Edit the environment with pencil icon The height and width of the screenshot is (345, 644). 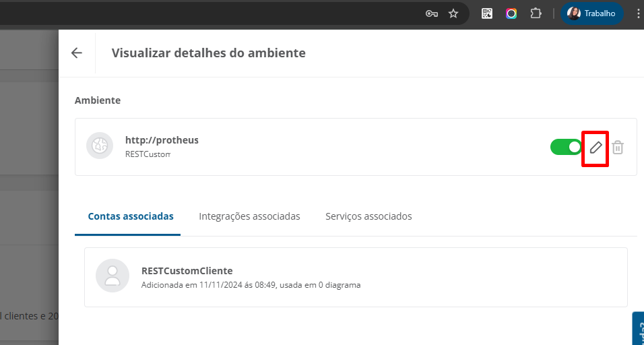point(595,147)
